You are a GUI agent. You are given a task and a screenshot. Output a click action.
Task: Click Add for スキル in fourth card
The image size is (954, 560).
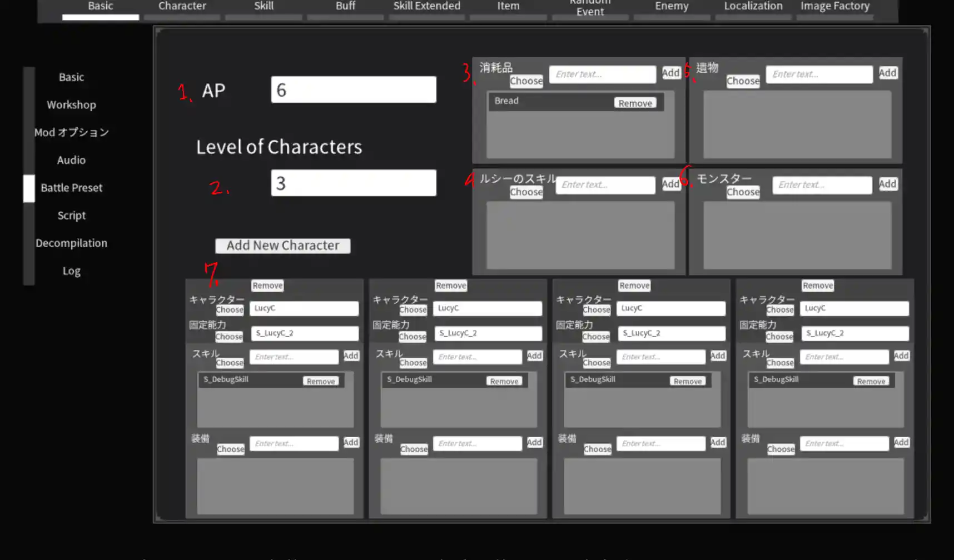(x=901, y=356)
